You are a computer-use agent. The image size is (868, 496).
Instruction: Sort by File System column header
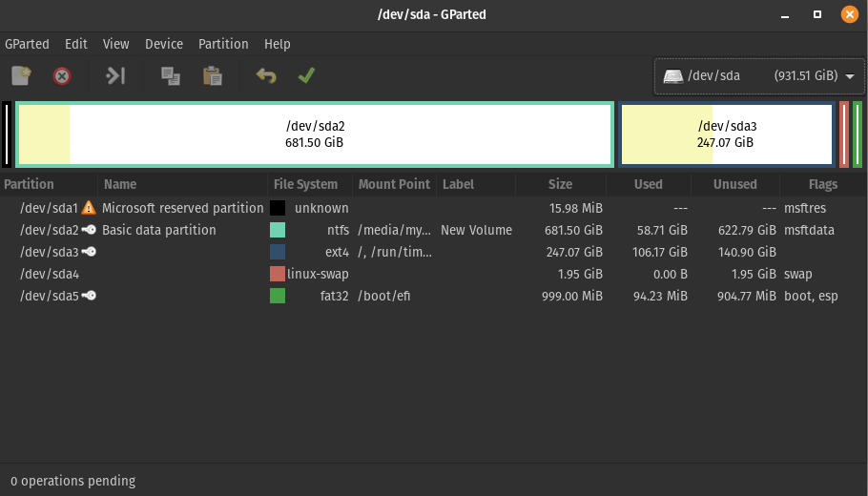[x=309, y=184]
